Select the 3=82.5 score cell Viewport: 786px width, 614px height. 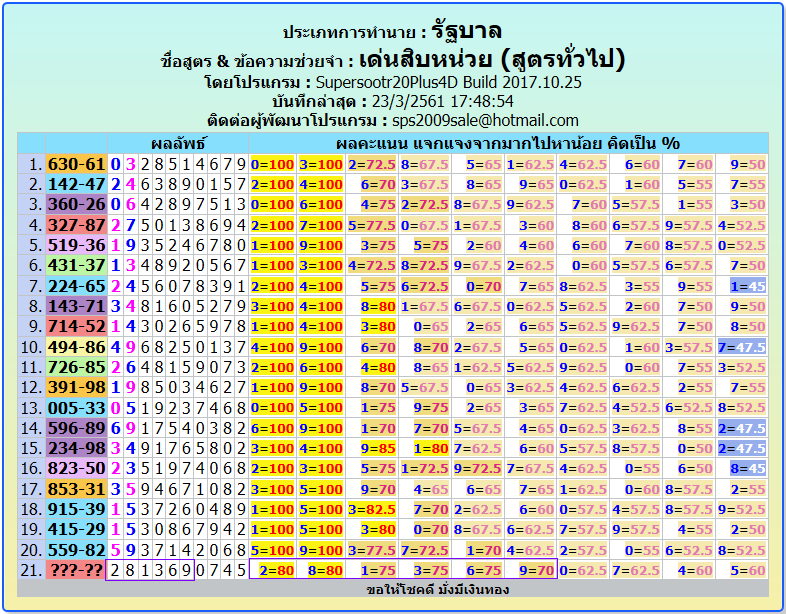click(x=372, y=509)
